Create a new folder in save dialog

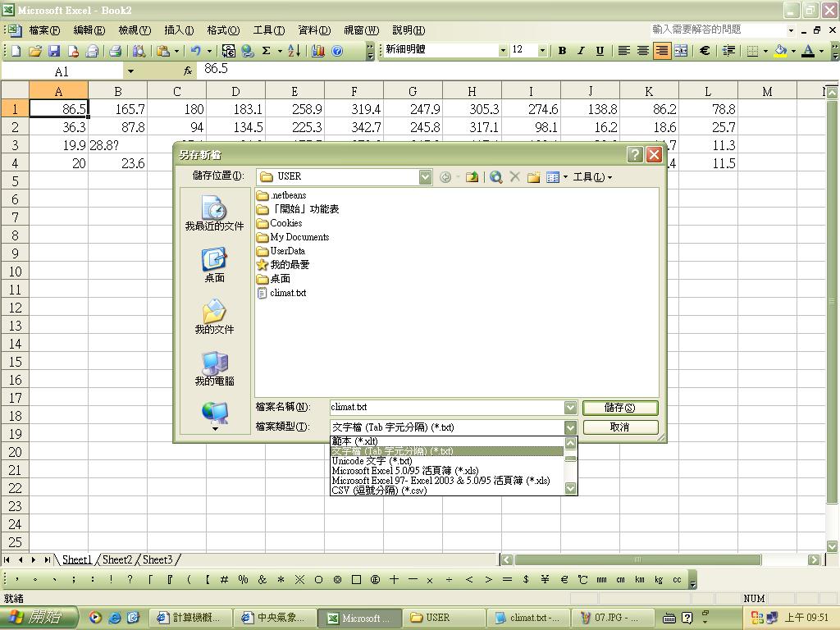[533, 177]
